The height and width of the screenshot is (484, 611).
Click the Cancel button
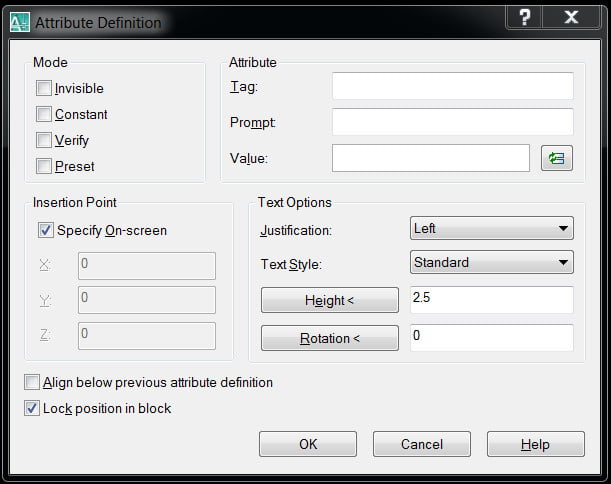tap(422, 444)
